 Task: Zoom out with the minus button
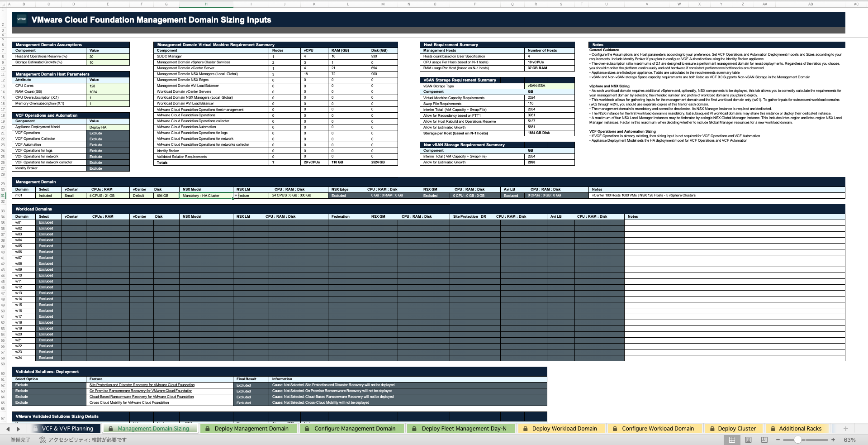point(778,440)
